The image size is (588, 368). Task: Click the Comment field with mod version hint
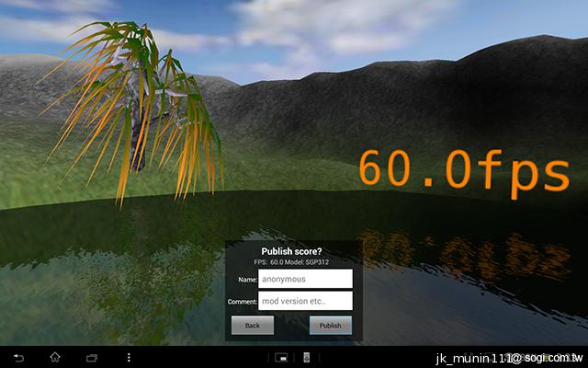[305, 301]
